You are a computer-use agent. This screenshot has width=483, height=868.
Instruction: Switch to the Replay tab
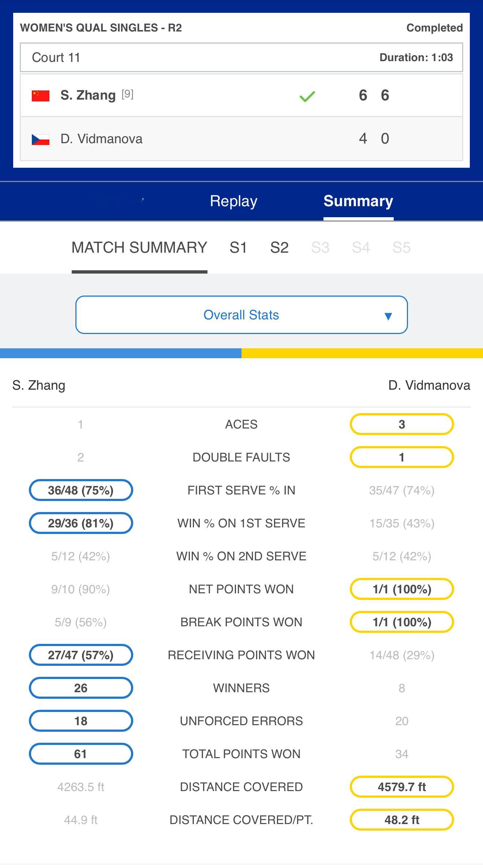[x=233, y=201]
